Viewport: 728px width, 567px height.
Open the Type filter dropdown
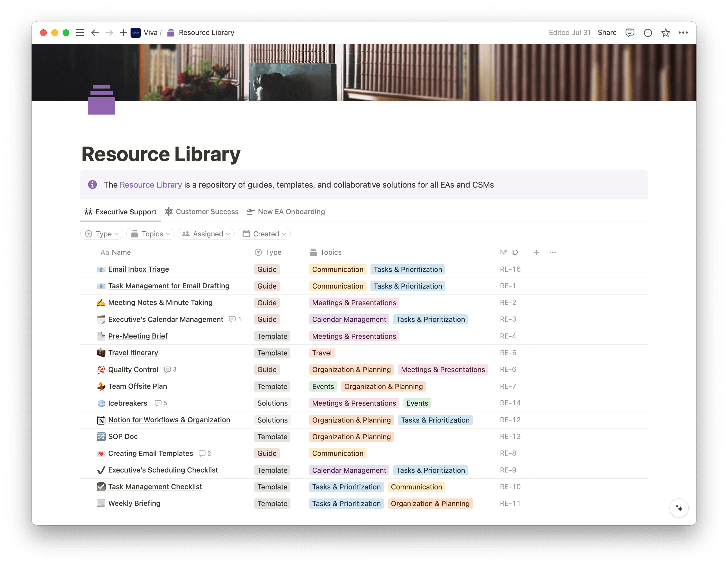coord(102,234)
